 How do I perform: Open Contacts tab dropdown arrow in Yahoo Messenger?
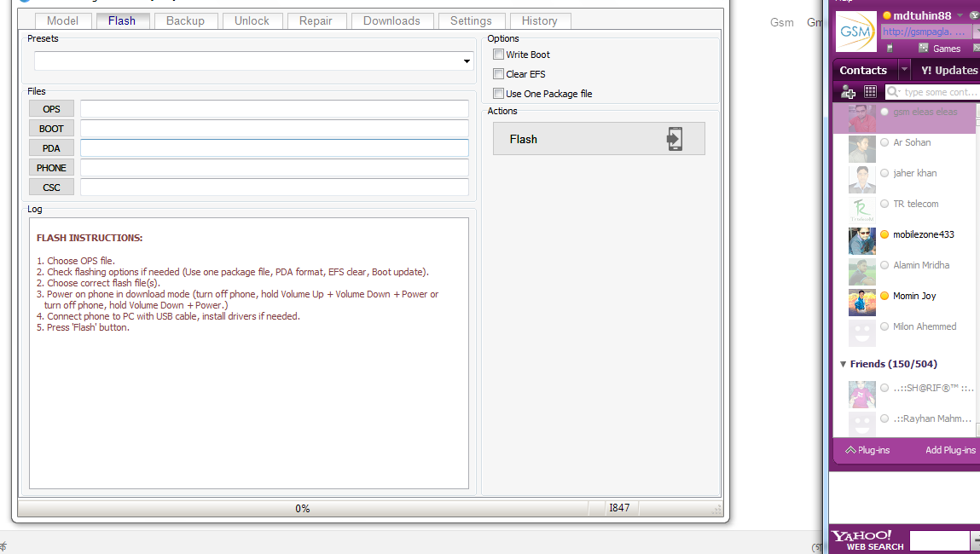click(x=904, y=69)
